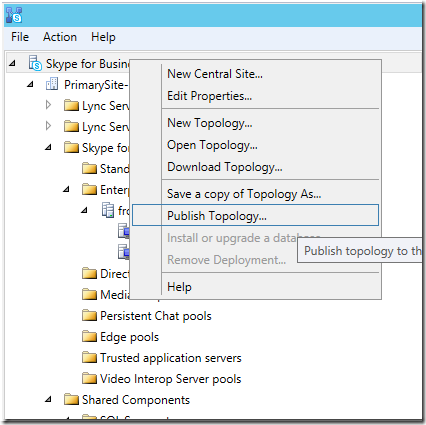The width and height of the screenshot is (426, 425).
Task: Select Download Topology... entry
Action: pyautogui.click(x=225, y=167)
